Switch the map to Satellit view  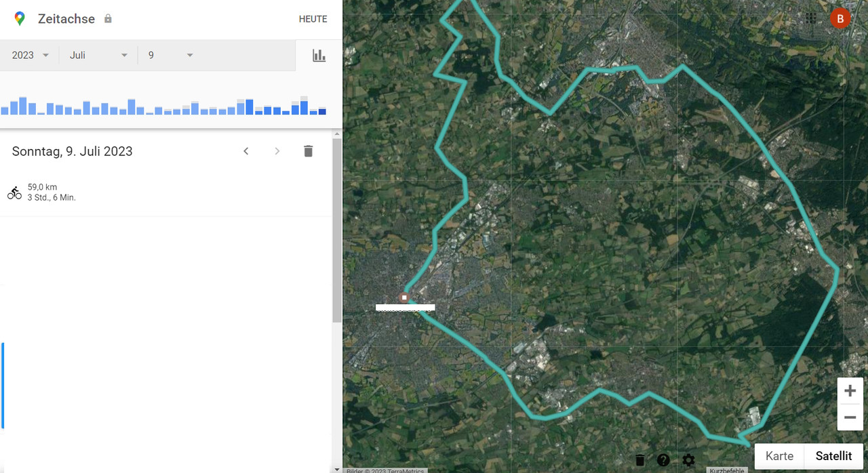pos(833,456)
